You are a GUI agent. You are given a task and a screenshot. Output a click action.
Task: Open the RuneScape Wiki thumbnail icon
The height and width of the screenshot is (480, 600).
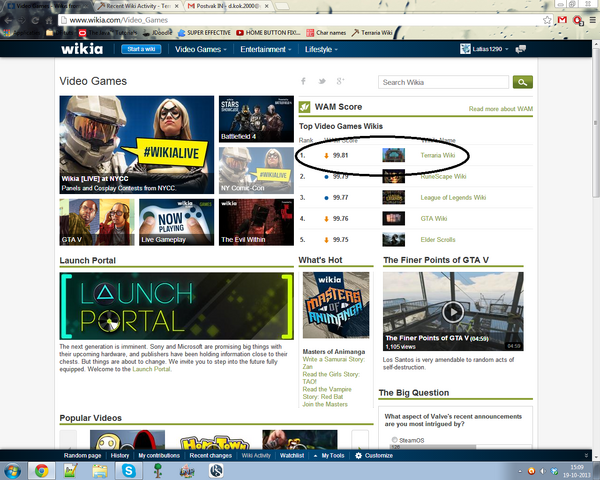pos(393,176)
